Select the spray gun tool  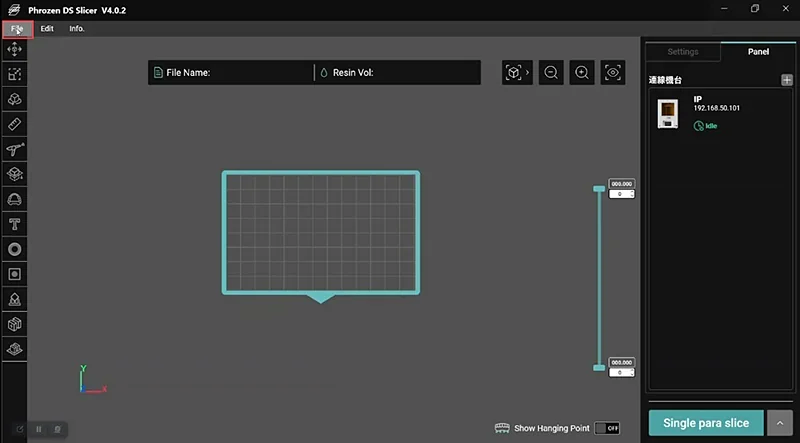pos(14,150)
